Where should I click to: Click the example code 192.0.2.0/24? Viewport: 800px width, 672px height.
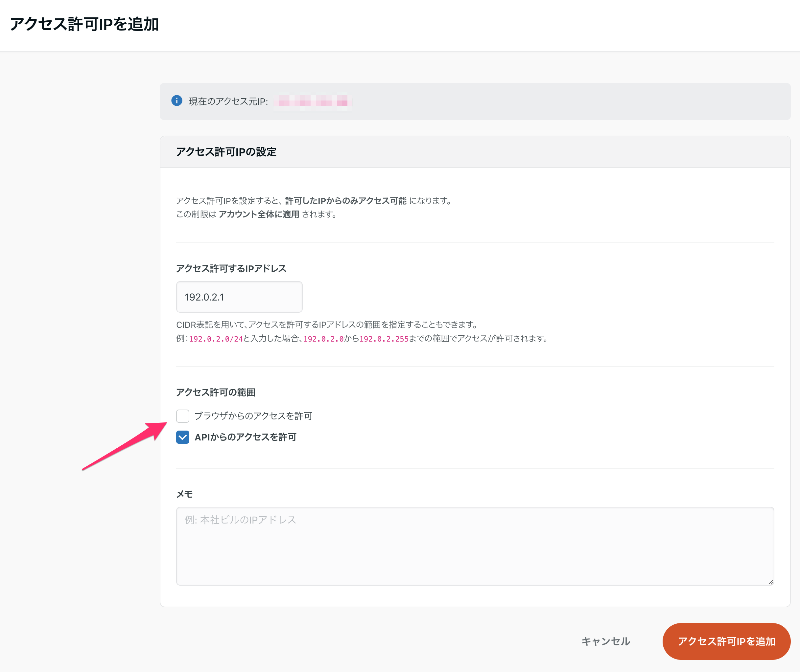(x=216, y=339)
